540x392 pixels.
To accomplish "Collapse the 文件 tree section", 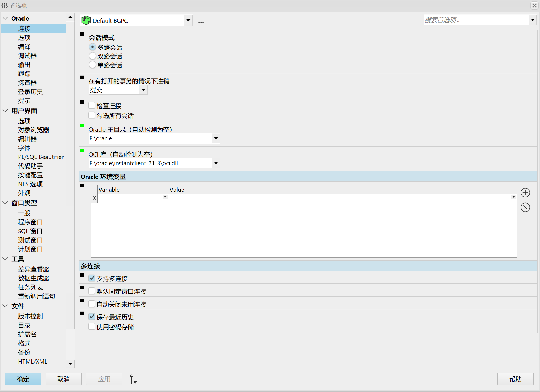I will pos(5,306).
